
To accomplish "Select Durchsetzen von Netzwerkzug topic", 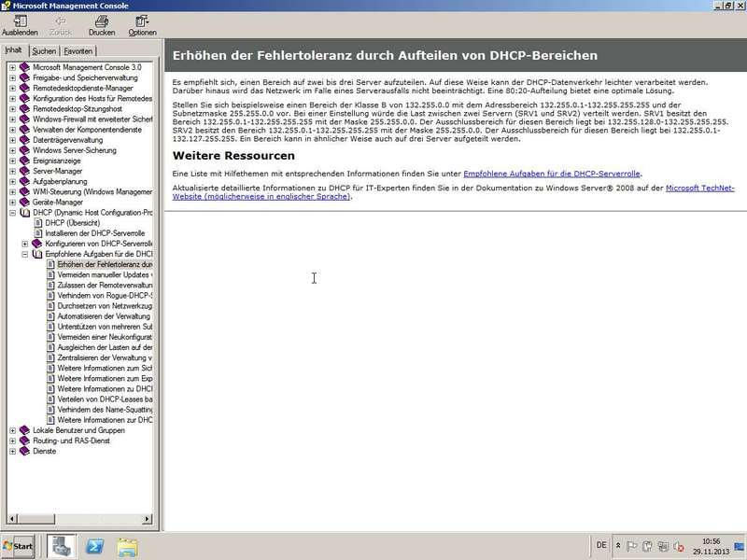I will click(105, 306).
